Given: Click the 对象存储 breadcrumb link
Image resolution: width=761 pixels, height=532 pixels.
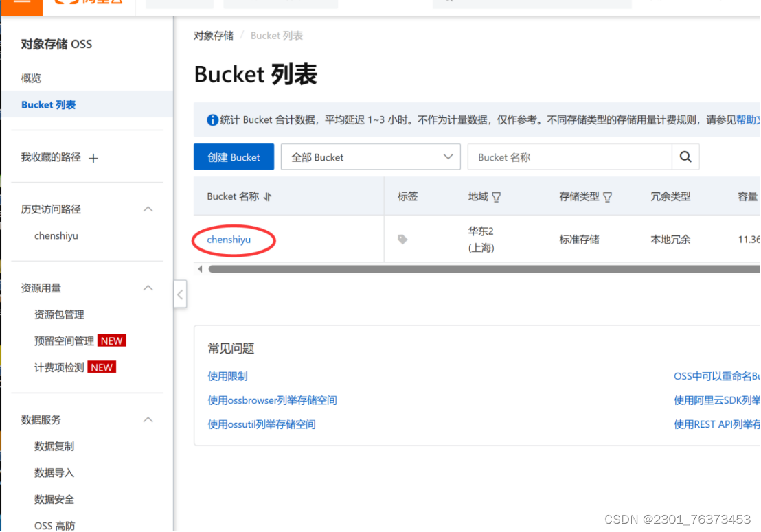Looking at the screenshot, I should pos(214,35).
